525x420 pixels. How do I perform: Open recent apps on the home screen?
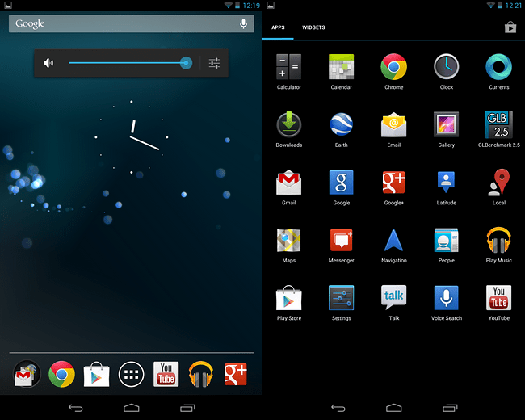click(187, 408)
